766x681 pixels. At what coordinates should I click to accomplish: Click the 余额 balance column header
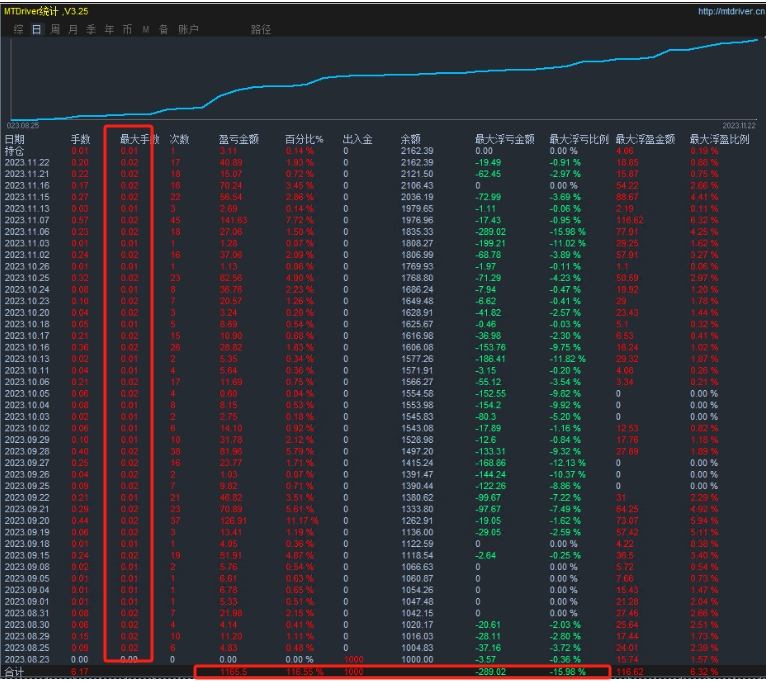click(410, 139)
